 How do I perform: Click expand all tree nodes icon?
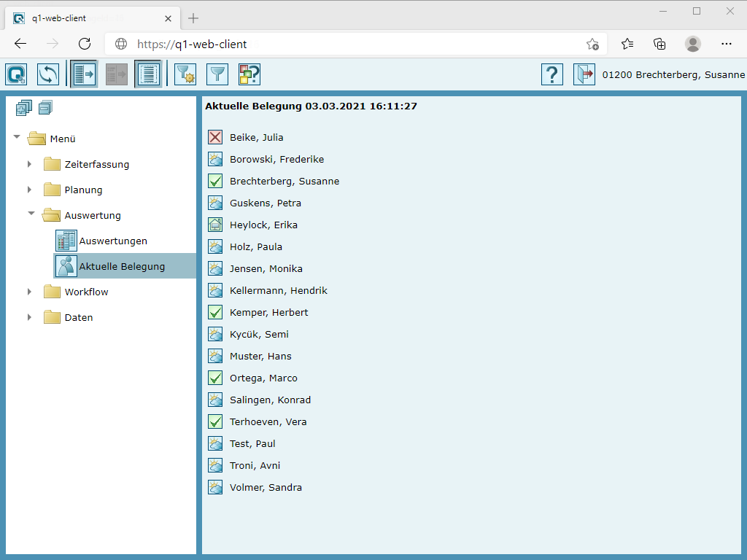(x=23, y=109)
